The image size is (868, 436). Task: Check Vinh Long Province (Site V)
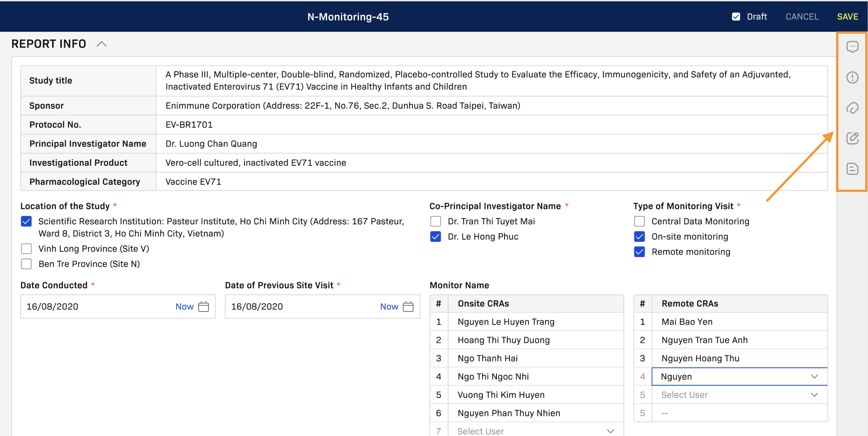[27, 249]
